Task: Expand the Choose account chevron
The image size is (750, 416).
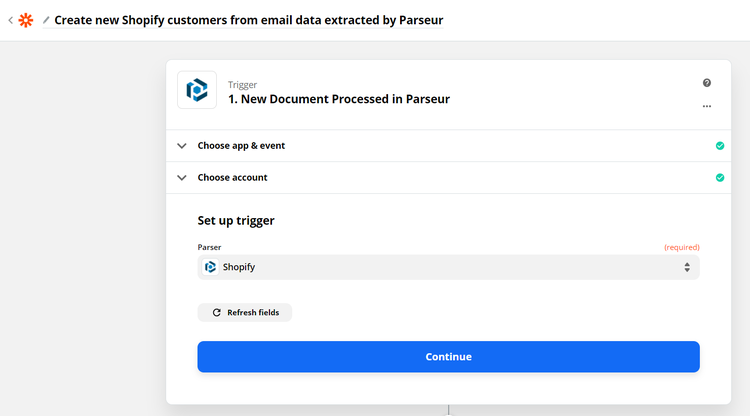Action: tap(182, 178)
